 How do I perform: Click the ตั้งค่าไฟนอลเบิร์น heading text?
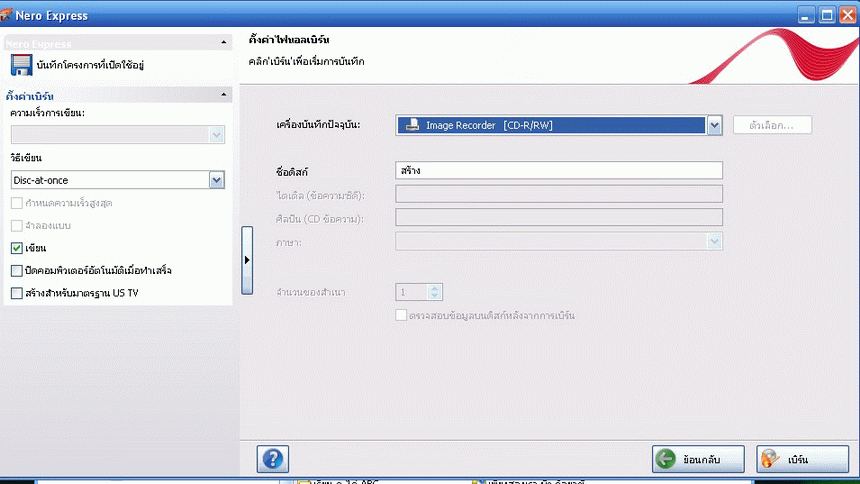[289, 40]
